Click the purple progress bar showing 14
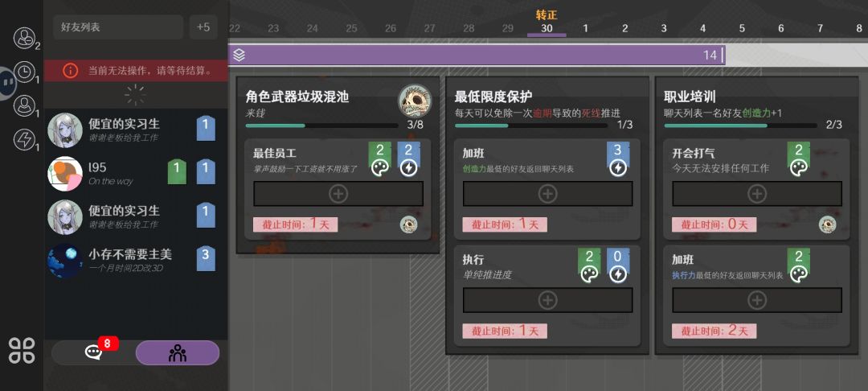The image size is (868, 391). pyautogui.click(x=476, y=55)
